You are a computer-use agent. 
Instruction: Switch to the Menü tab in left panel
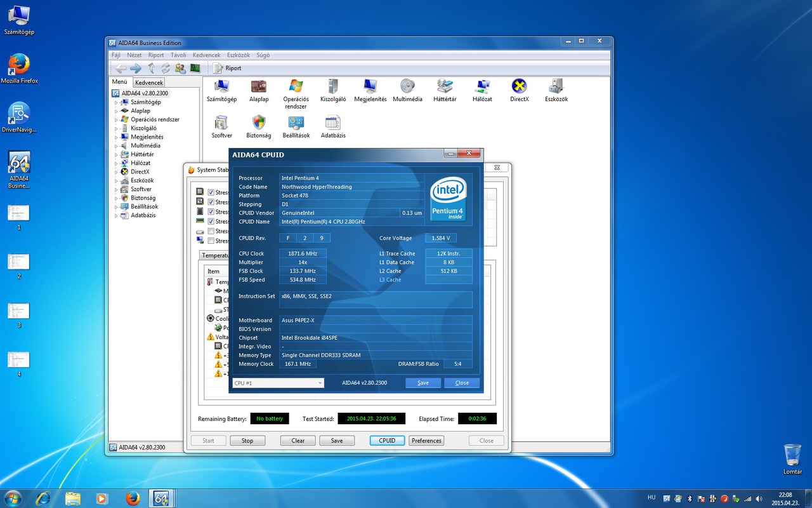120,82
